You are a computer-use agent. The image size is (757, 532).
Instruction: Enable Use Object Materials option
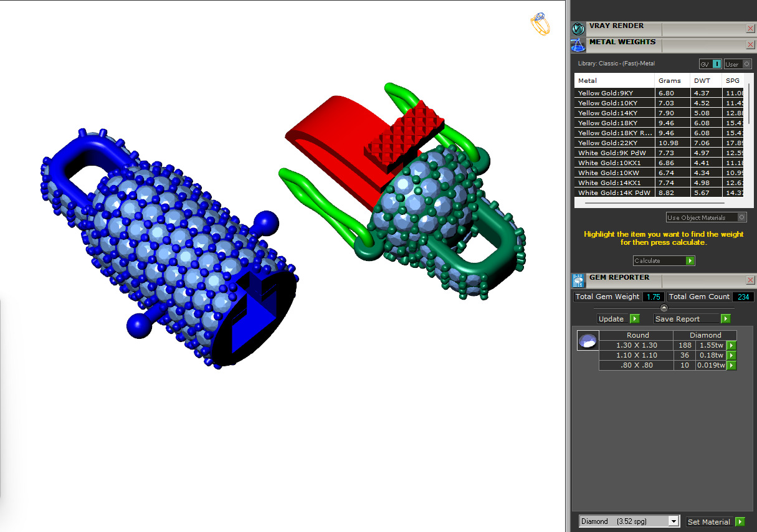tap(706, 217)
